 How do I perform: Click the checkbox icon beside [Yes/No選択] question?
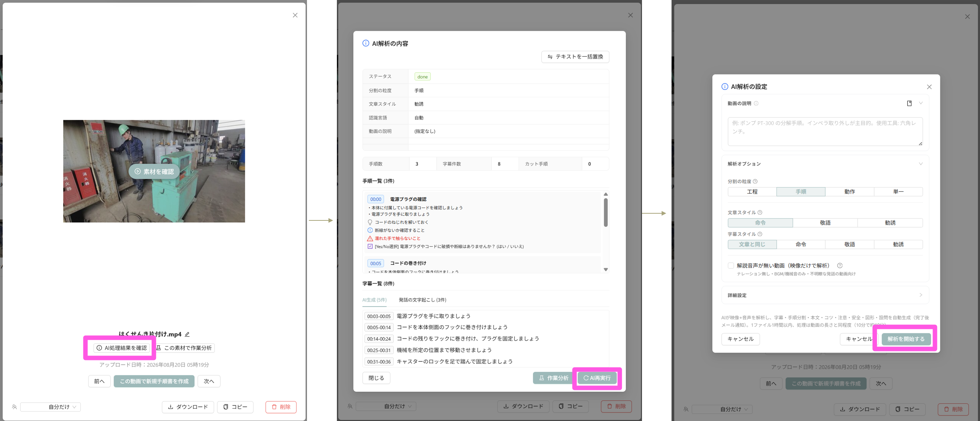[370, 247]
